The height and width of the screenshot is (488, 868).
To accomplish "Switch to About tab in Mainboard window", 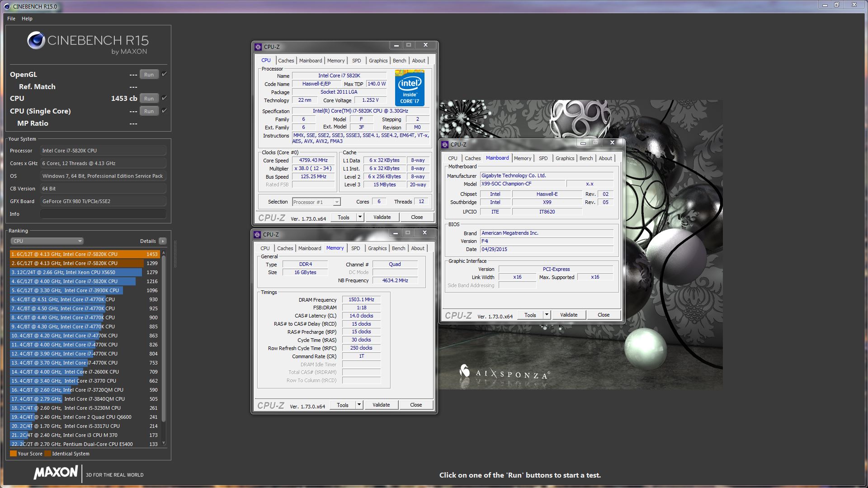I will pos(605,158).
